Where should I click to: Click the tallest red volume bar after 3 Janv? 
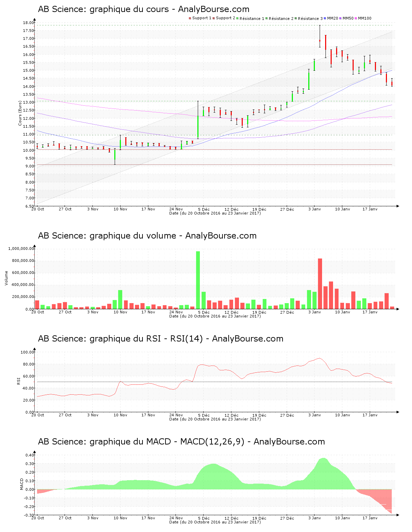320,284
